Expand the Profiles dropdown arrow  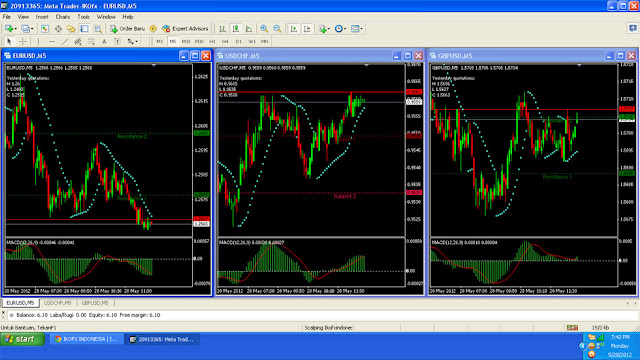[x=32, y=29]
